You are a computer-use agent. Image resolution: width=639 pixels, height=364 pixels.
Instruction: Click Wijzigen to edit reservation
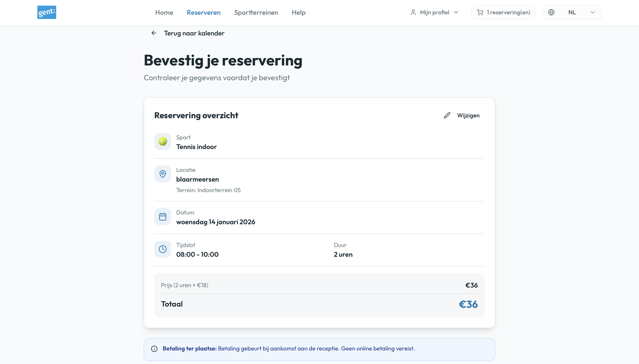(x=468, y=115)
